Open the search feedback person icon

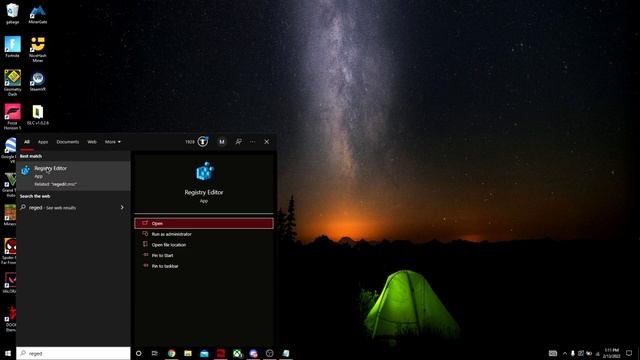(238, 142)
